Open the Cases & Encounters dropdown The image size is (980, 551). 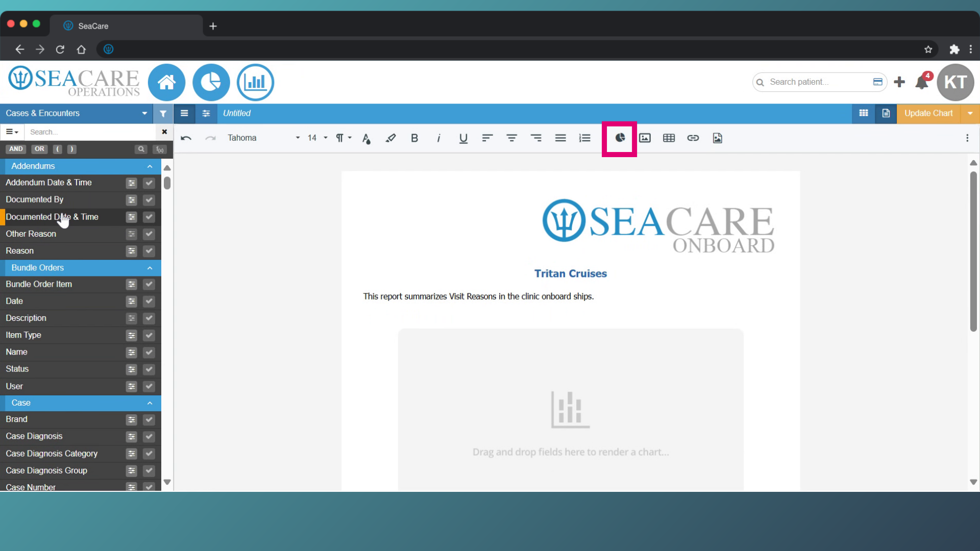click(77, 113)
